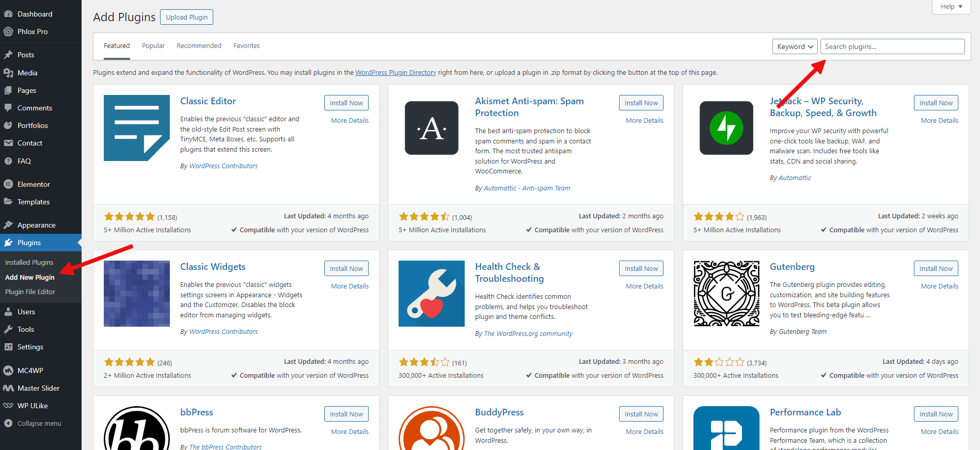Open the WordPress Plugin Directory link
Viewport: 980px width, 450px height.
coord(396,73)
